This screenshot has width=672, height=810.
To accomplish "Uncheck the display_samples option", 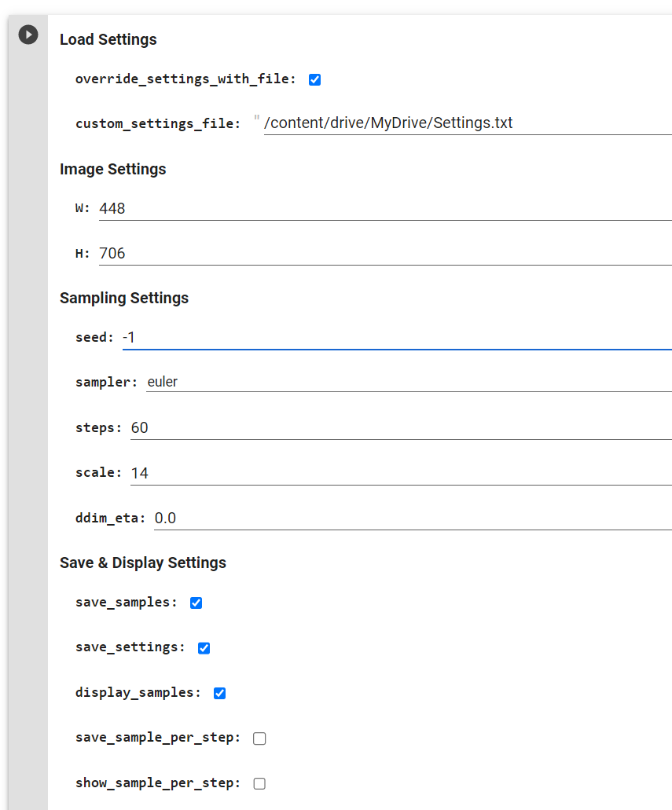I will pos(220,693).
